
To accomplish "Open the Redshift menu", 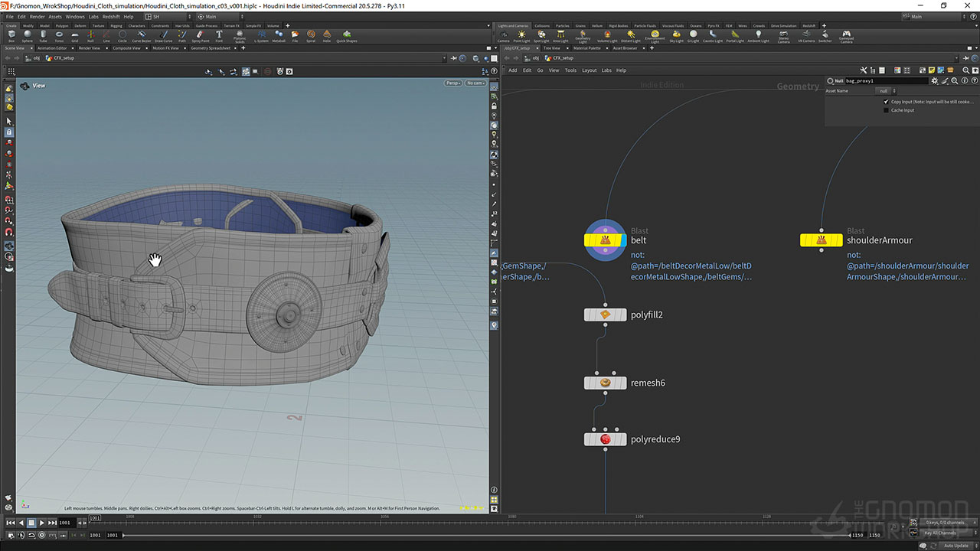I will click(x=111, y=16).
